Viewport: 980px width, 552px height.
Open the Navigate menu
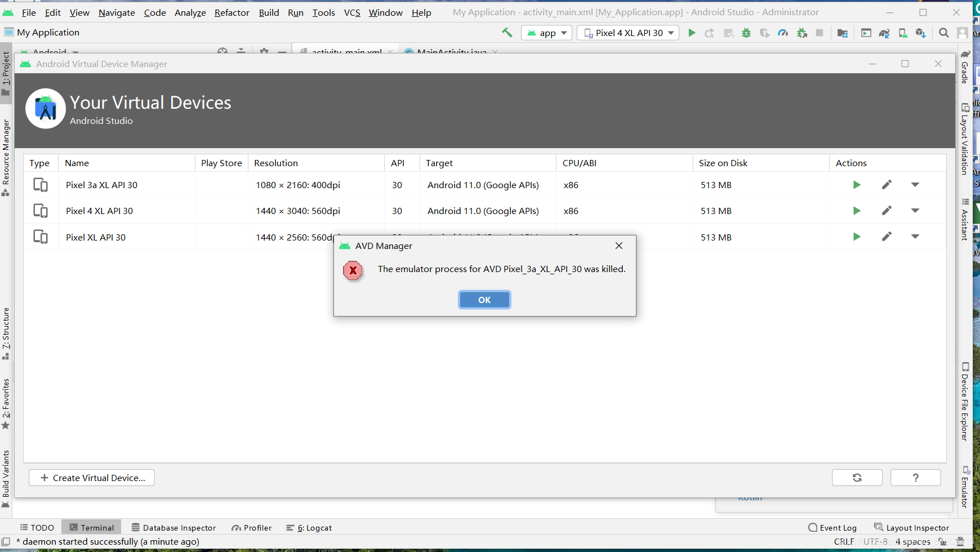(117, 12)
